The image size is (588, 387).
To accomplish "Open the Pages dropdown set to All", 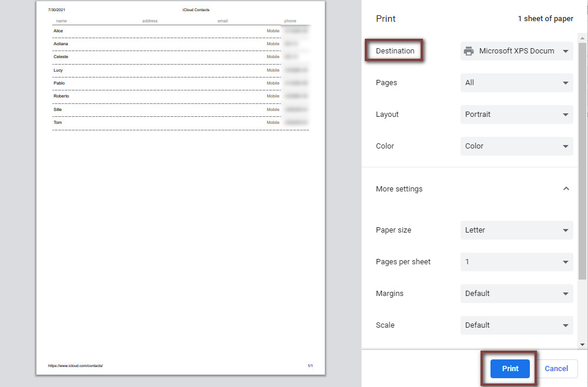I will point(516,83).
